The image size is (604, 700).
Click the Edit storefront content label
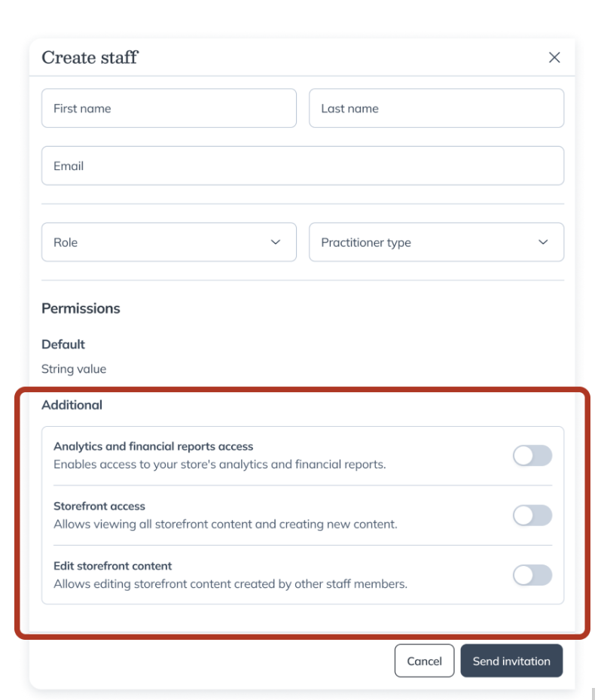[113, 566]
